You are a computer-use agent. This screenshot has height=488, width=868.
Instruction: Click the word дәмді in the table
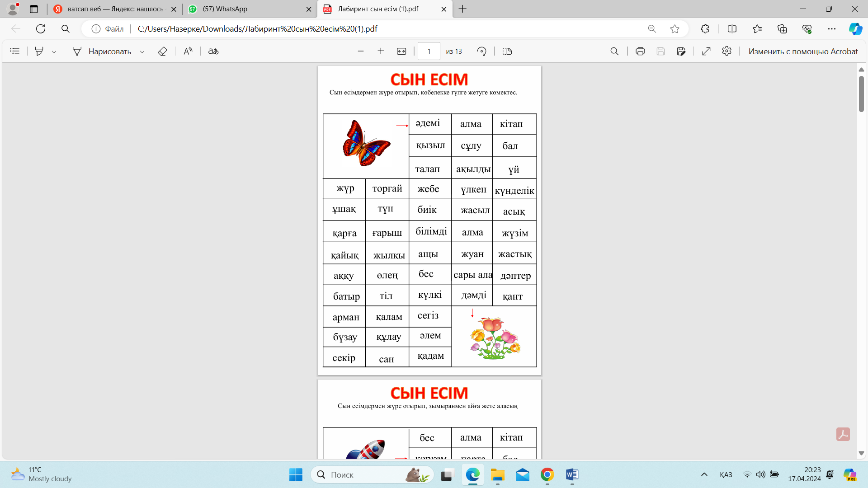click(x=474, y=295)
